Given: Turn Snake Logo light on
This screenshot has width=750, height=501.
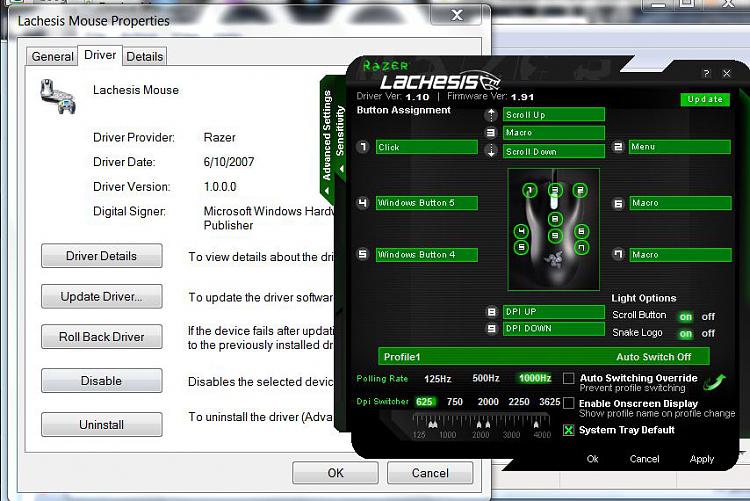Looking at the screenshot, I should pos(686,334).
